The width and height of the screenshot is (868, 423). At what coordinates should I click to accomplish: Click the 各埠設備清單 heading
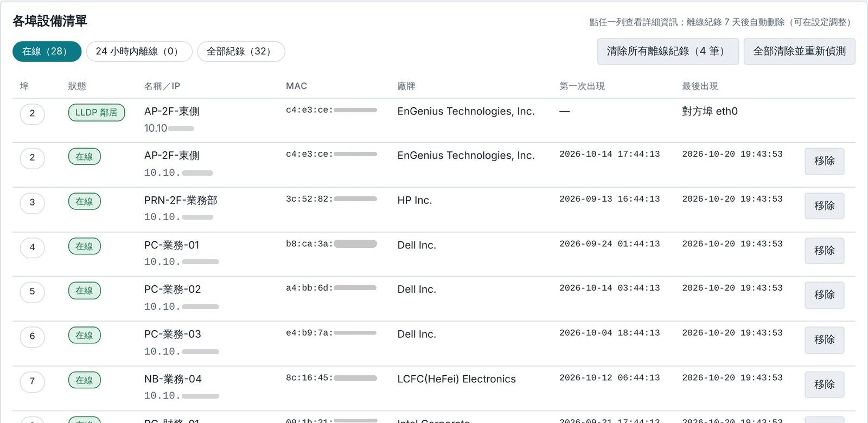coord(50,21)
